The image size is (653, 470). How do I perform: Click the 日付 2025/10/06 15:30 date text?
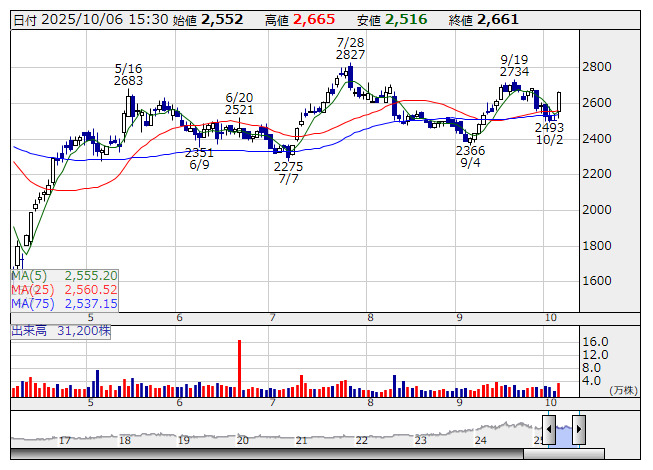[x=91, y=20]
